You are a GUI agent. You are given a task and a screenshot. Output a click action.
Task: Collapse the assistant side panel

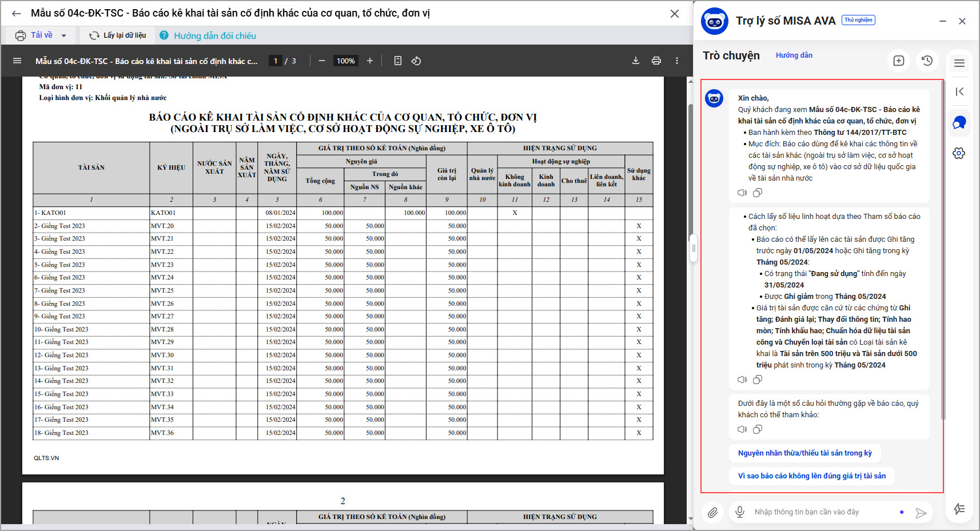(x=959, y=91)
